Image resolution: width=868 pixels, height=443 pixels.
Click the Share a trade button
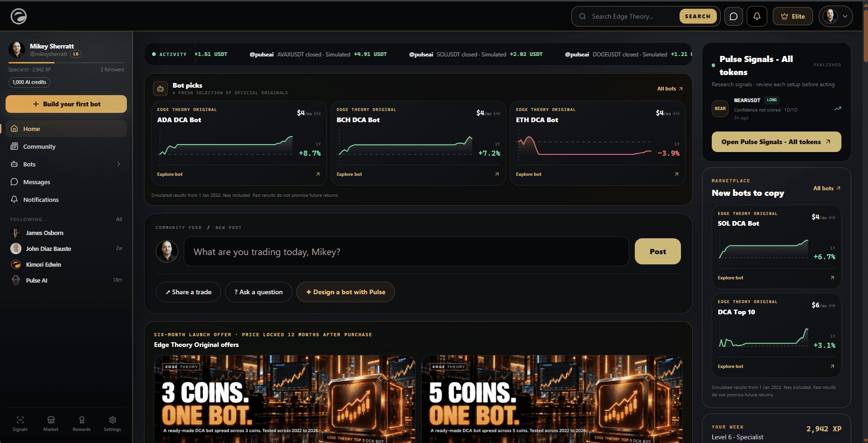click(188, 292)
